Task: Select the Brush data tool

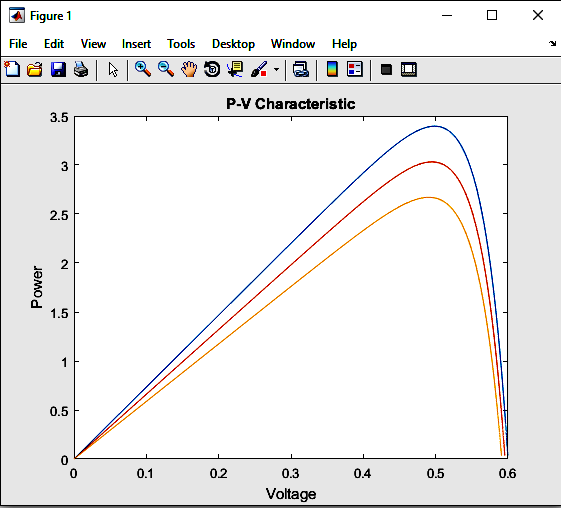Action: [x=259, y=69]
